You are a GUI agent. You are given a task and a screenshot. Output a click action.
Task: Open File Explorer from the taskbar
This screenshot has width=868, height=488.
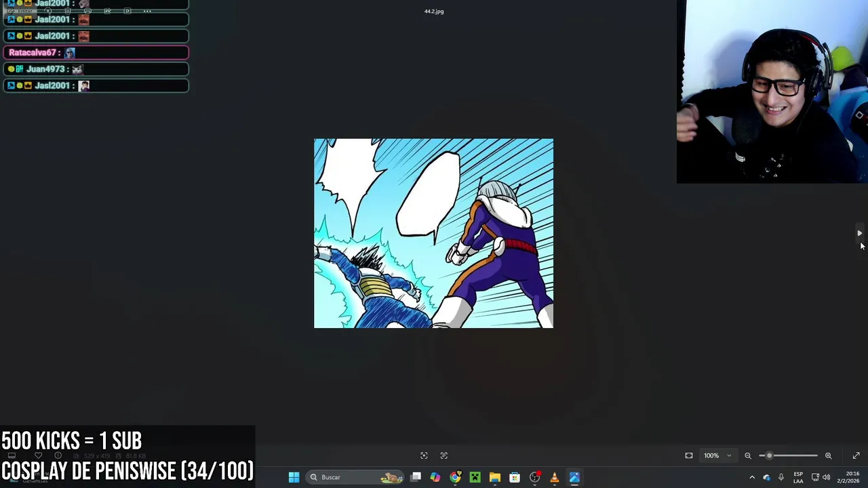coord(495,477)
